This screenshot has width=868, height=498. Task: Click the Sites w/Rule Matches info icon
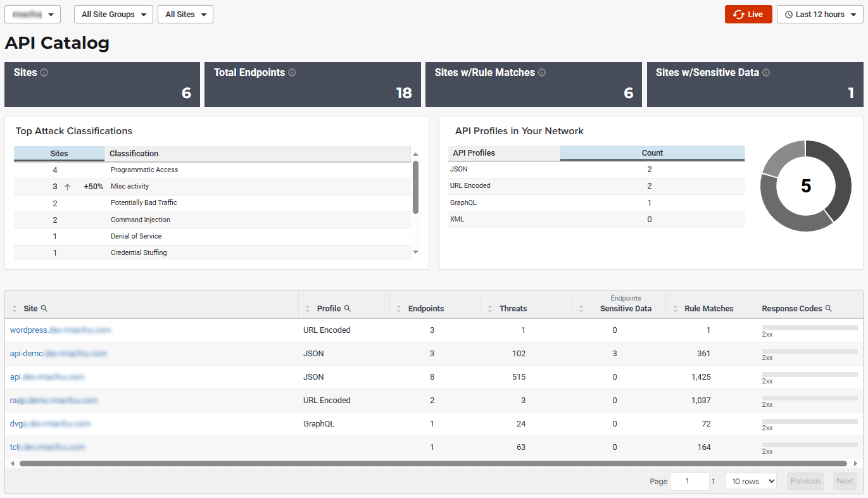[542, 72]
